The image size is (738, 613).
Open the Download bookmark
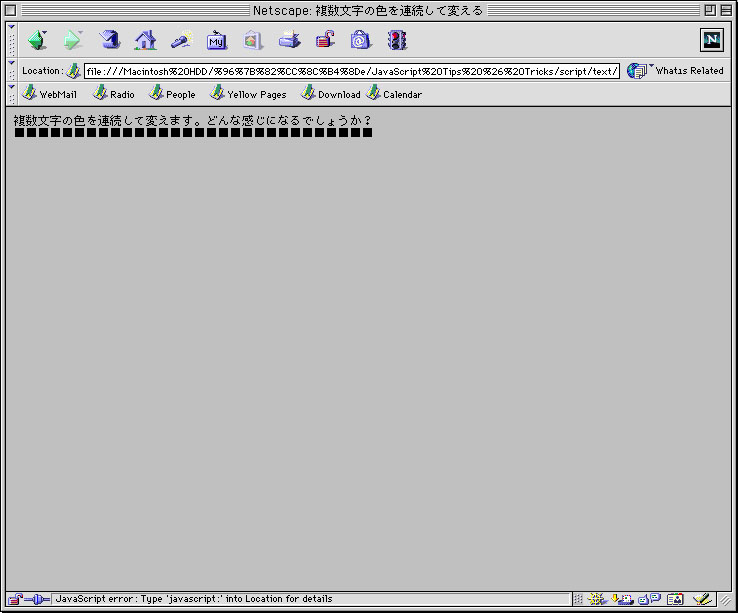click(330, 94)
